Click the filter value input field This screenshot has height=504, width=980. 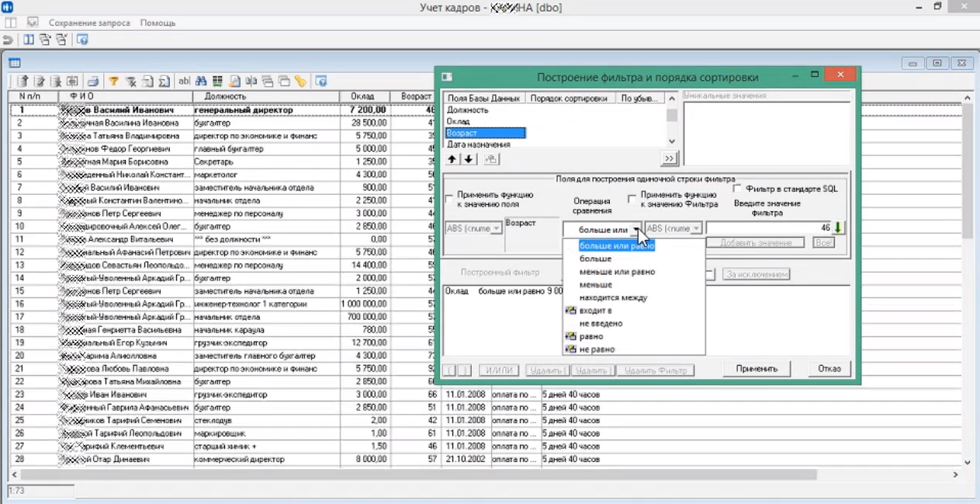[767, 228]
